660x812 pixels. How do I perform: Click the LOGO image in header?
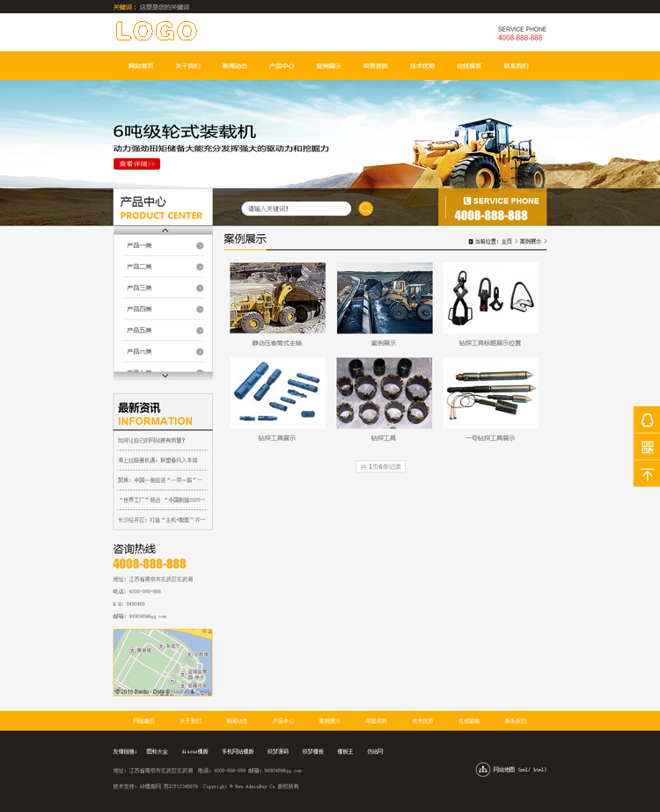click(156, 31)
